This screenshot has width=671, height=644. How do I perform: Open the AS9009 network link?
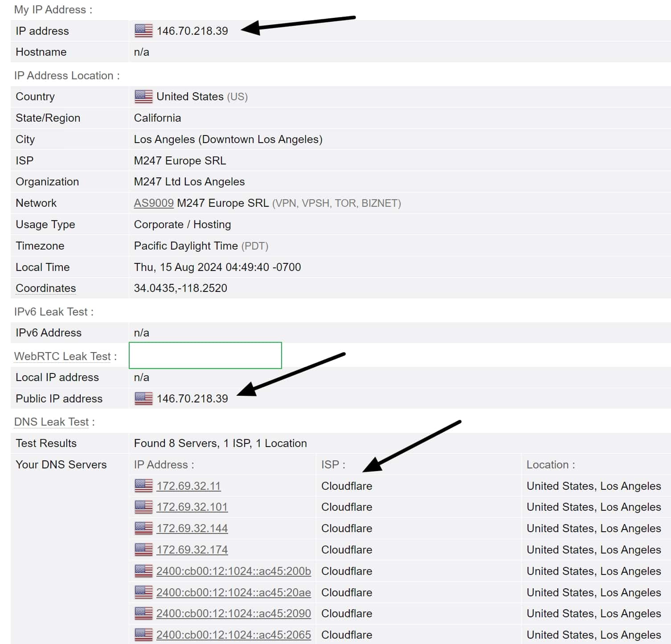154,203
